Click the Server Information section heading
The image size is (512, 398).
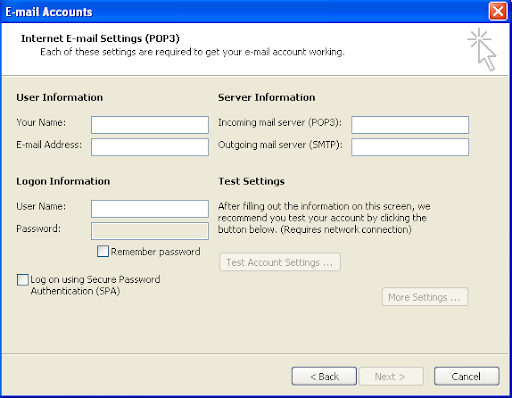coord(267,97)
